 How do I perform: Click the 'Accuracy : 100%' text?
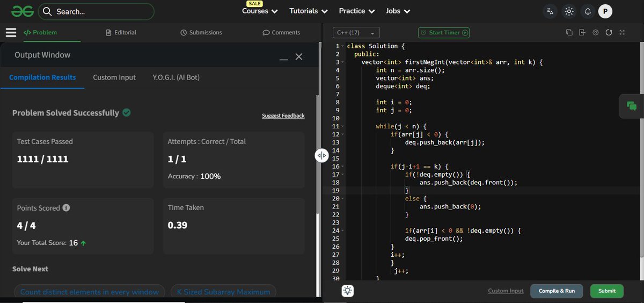click(x=194, y=176)
